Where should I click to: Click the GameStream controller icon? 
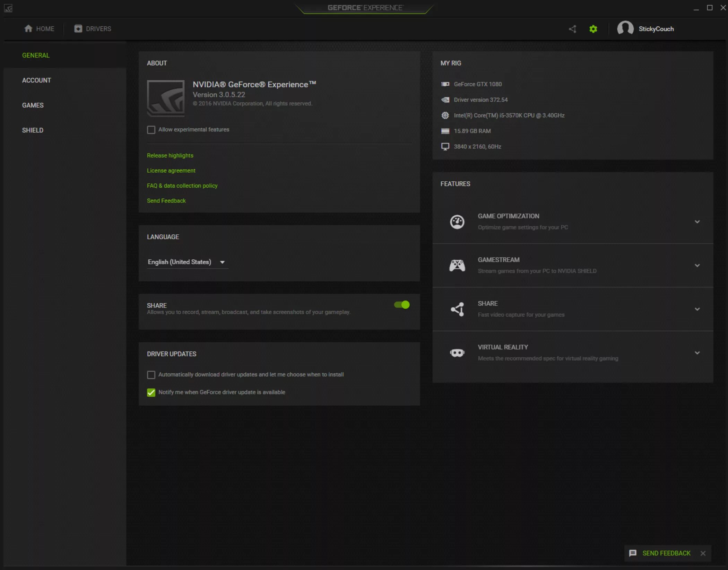pyautogui.click(x=457, y=266)
